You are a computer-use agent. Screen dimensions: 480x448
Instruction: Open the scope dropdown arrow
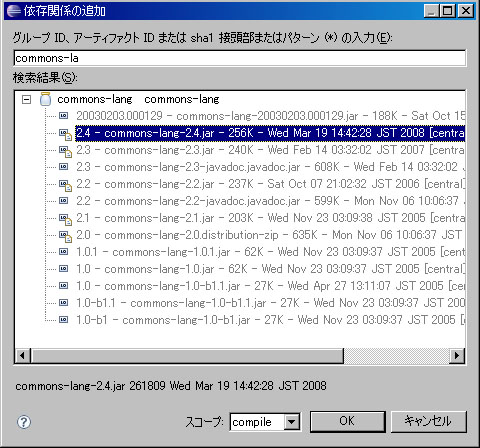tap(292, 422)
